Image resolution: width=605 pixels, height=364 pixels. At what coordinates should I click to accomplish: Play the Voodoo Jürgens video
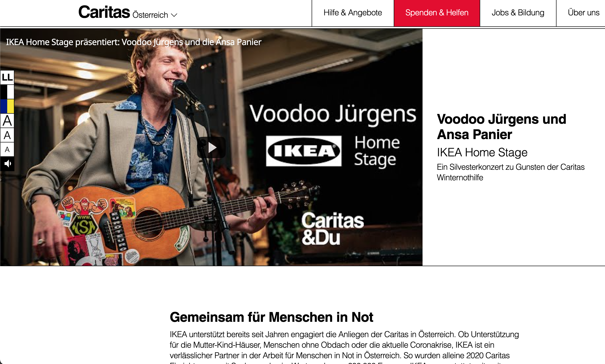[211, 147]
